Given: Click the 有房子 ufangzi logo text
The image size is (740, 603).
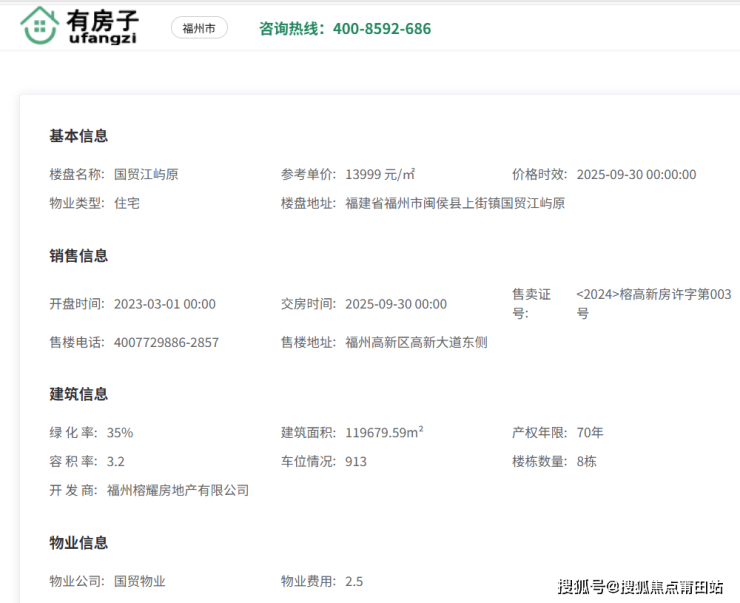Looking at the screenshot, I should pyautogui.click(x=103, y=27).
